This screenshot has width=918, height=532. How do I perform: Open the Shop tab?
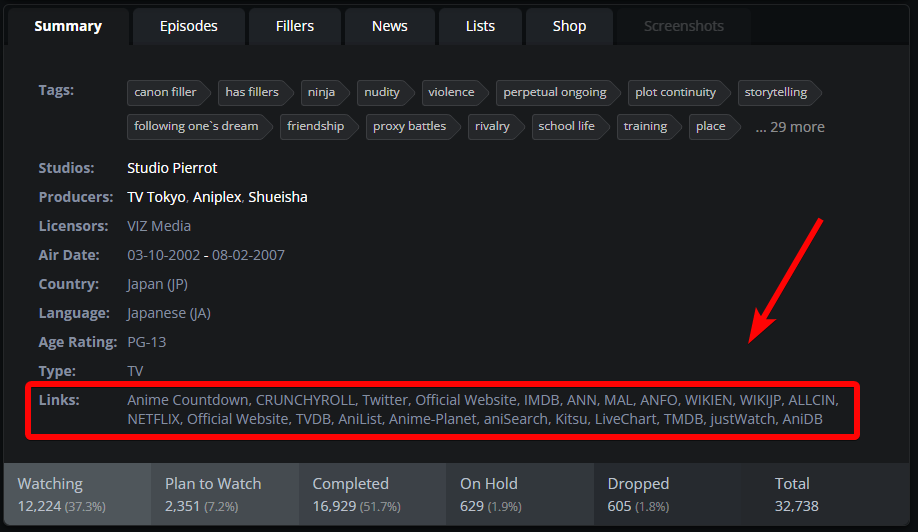[569, 26]
